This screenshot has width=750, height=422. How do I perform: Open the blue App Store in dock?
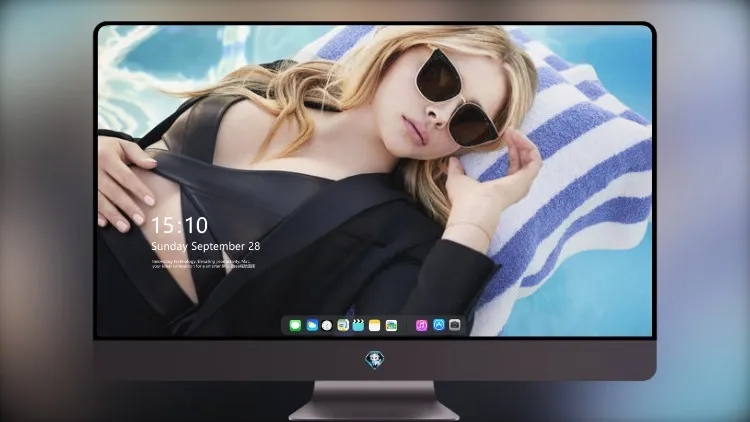[x=439, y=325]
